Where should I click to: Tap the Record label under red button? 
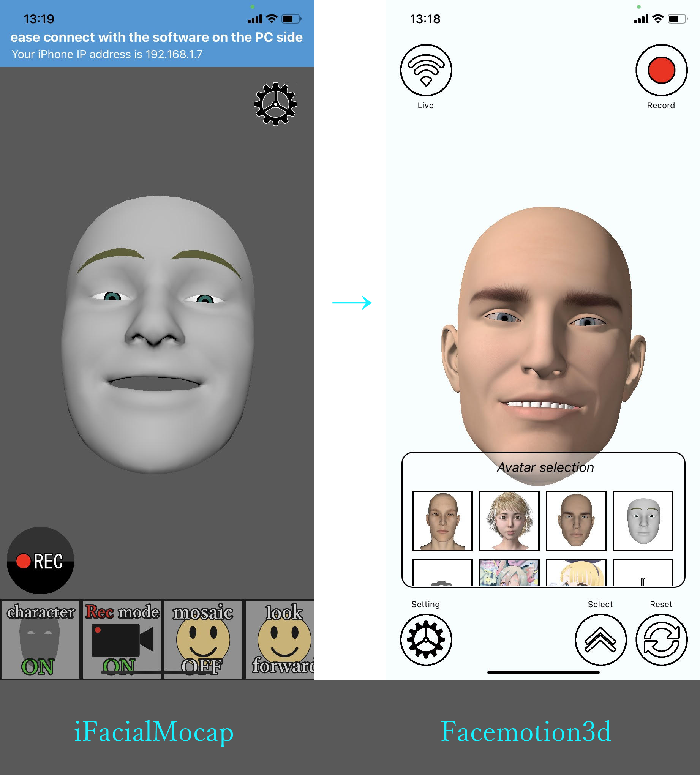point(661,105)
